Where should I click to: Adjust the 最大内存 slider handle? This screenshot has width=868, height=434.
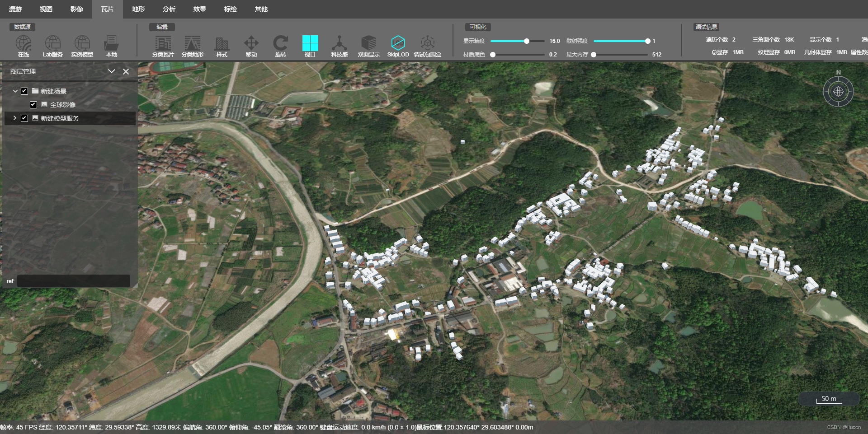pyautogui.click(x=594, y=55)
